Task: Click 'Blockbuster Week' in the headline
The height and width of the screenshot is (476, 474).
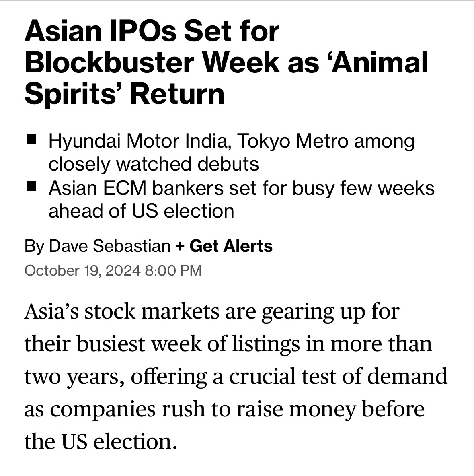Action: coord(152,62)
